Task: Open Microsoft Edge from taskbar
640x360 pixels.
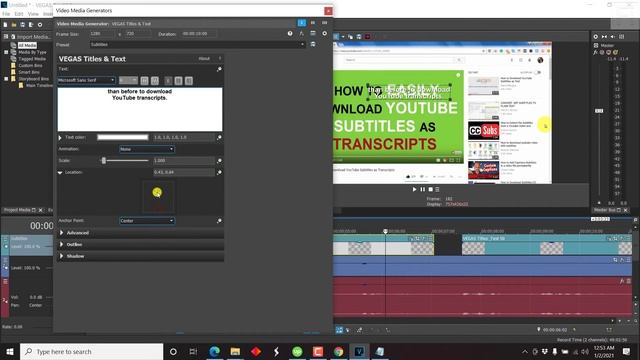Action: (x=215, y=351)
